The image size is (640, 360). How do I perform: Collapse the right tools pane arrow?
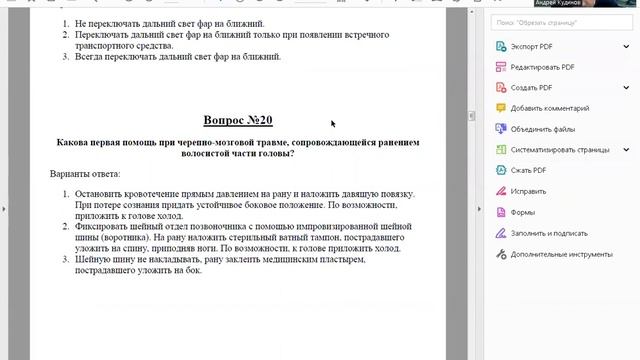coord(479,209)
